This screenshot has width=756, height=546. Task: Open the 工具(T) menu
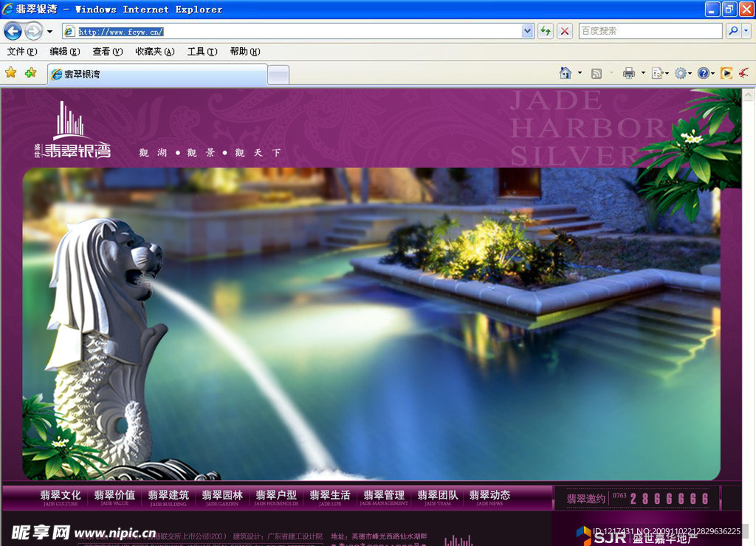coord(202,52)
